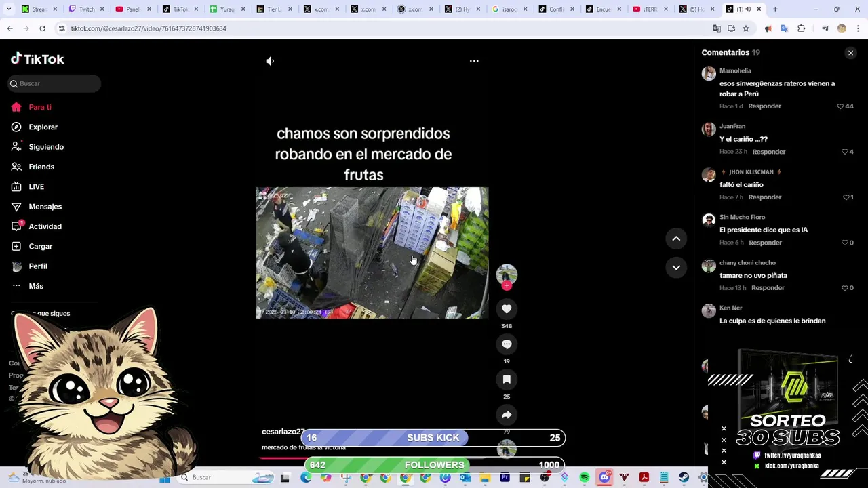Open Steam from the taskbar

[684, 478]
